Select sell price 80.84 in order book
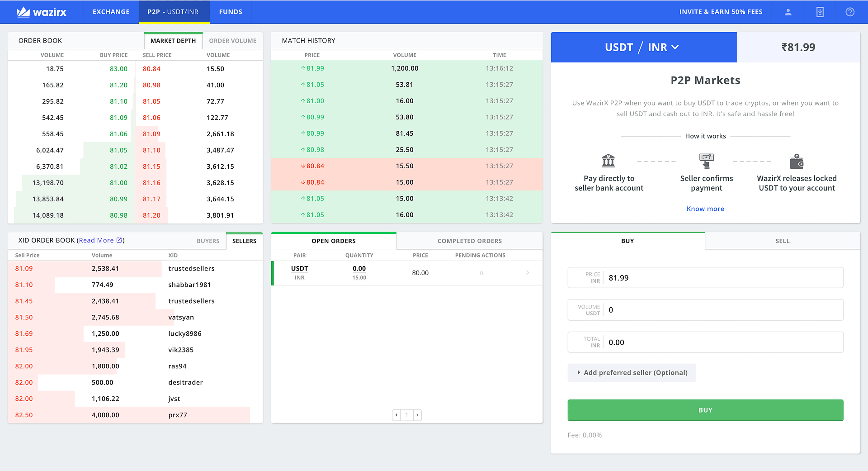The height and width of the screenshot is (471, 868). (151, 69)
